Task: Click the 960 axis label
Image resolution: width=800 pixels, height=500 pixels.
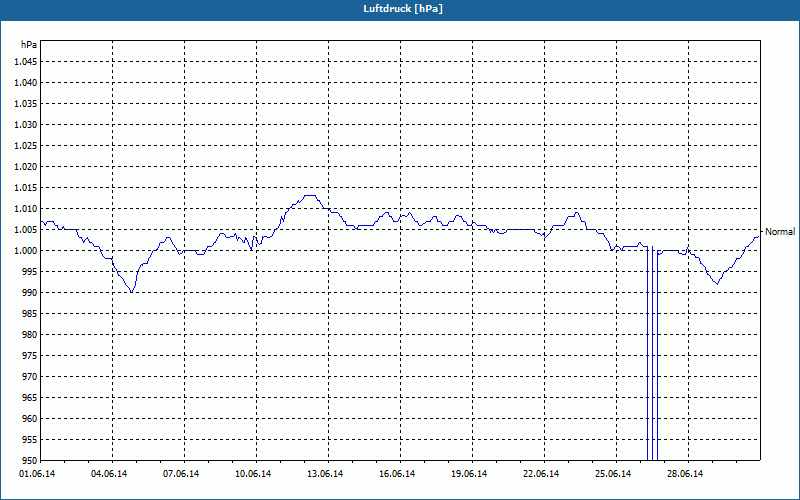Action: [31, 418]
